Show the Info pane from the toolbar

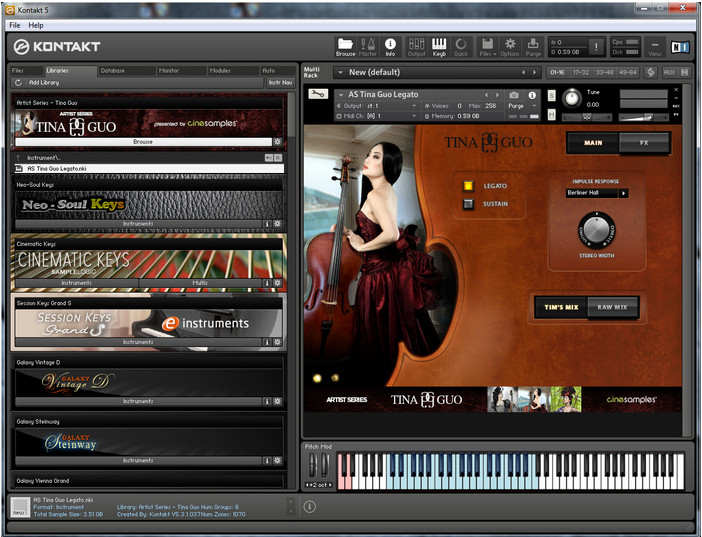tap(390, 47)
